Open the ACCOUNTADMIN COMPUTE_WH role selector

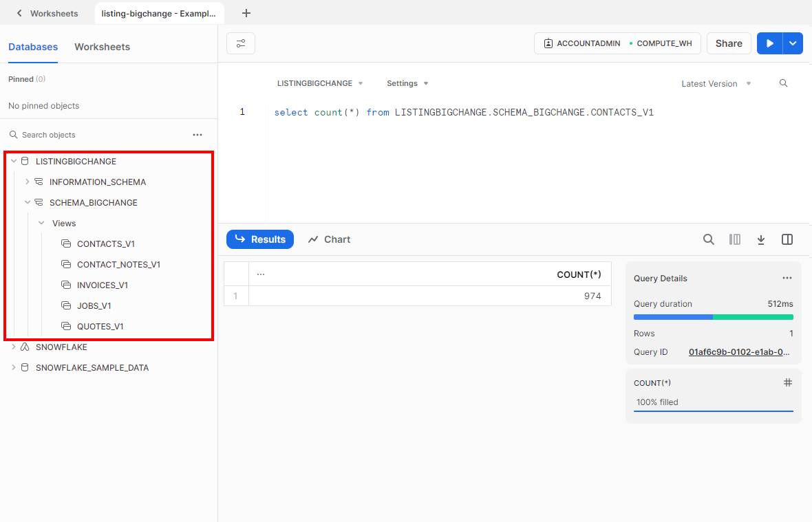(617, 43)
